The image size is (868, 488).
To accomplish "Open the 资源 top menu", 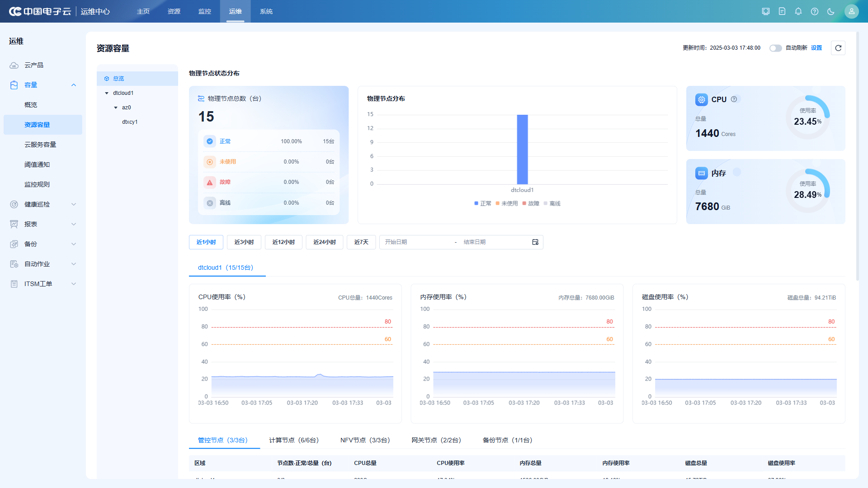I will (x=174, y=11).
